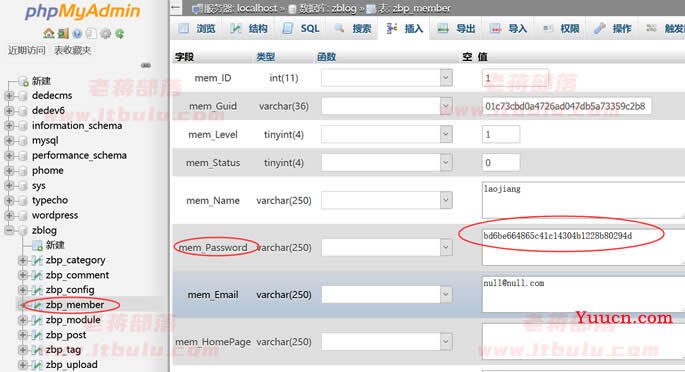Open phpMyAdmin documentation blue icon

click(x=77, y=34)
